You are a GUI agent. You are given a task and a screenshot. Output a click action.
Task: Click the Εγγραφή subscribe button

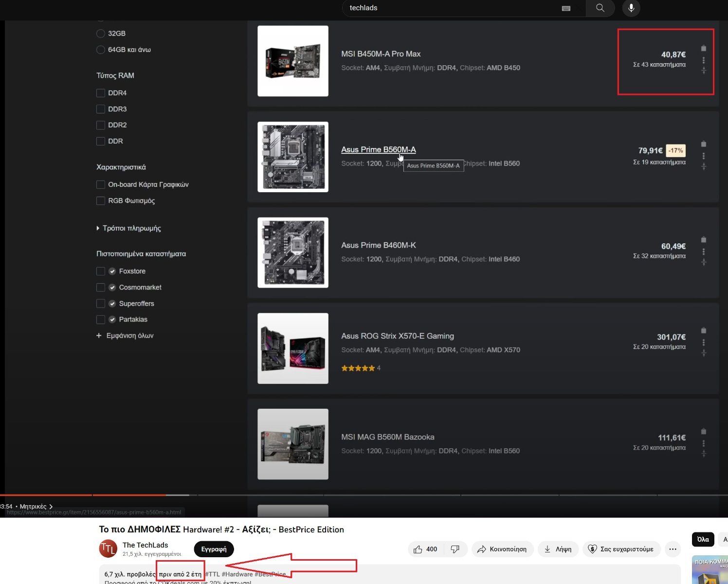click(214, 549)
